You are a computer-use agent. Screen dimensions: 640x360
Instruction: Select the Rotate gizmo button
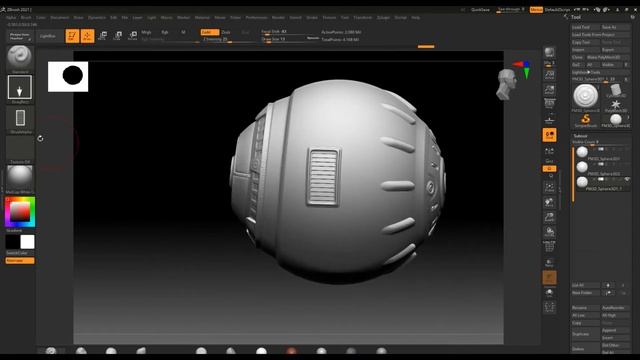pyautogui.click(x=133, y=36)
